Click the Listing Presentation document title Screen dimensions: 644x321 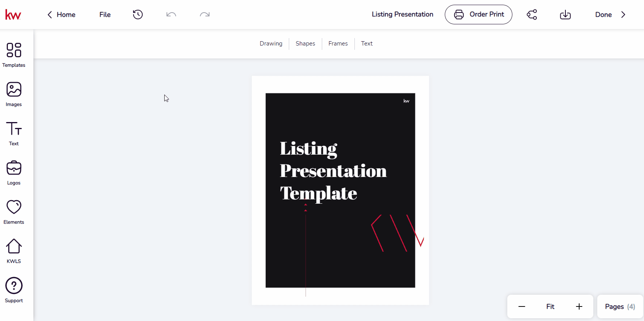pyautogui.click(x=402, y=14)
